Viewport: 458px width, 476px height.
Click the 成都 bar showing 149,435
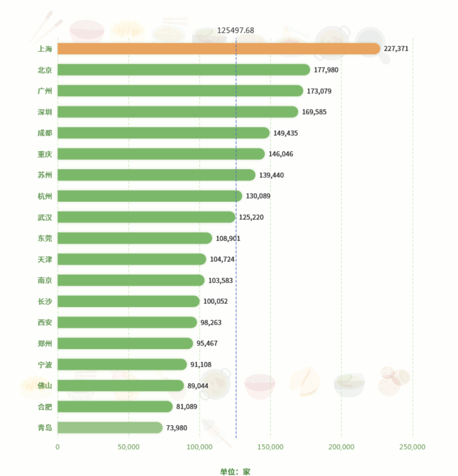pyautogui.click(x=164, y=133)
